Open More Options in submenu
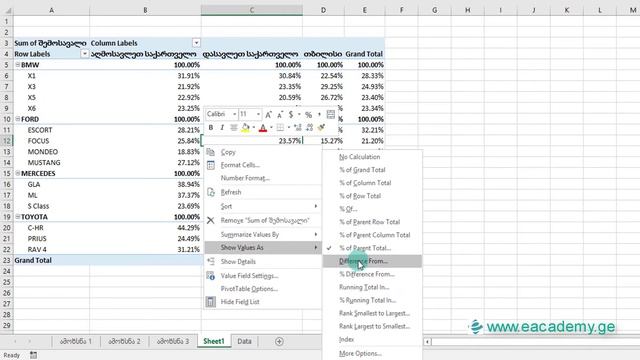 372,353
